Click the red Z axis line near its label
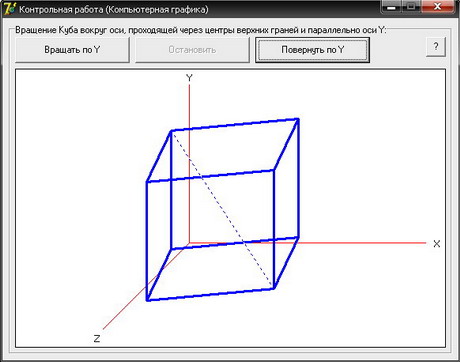460x362 pixels. pos(117,316)
